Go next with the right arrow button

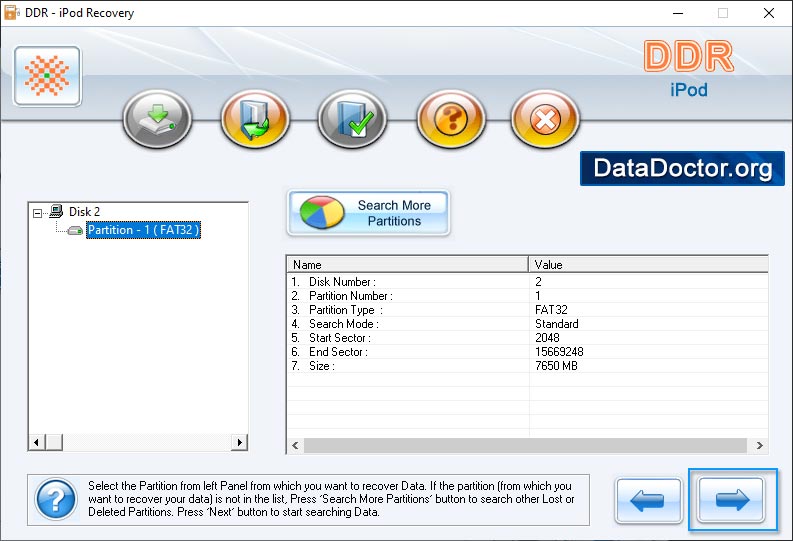(x=731, y=500)
